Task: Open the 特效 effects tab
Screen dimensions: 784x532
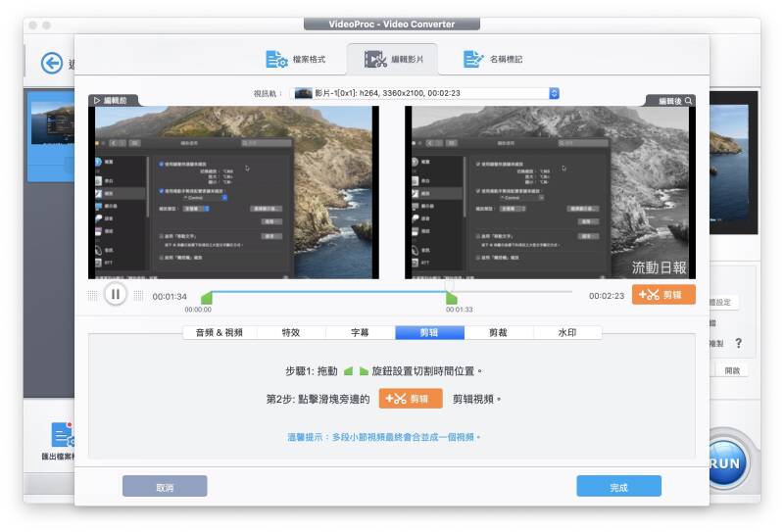Action: click(x=291, y=332)
